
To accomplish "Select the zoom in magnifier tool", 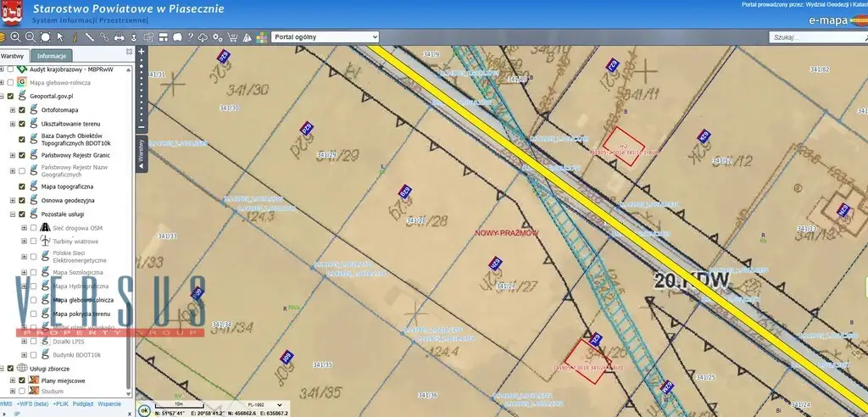I will [x=16, y=37].
